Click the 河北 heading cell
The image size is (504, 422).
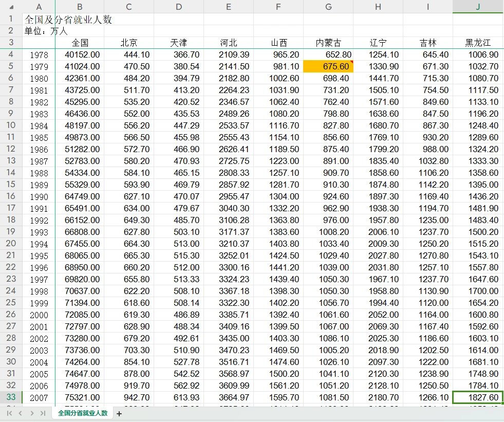coord(229,43)
